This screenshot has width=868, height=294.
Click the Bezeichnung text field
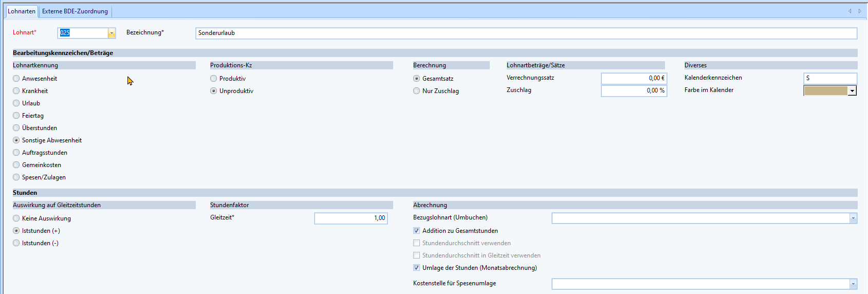[526, 33]
